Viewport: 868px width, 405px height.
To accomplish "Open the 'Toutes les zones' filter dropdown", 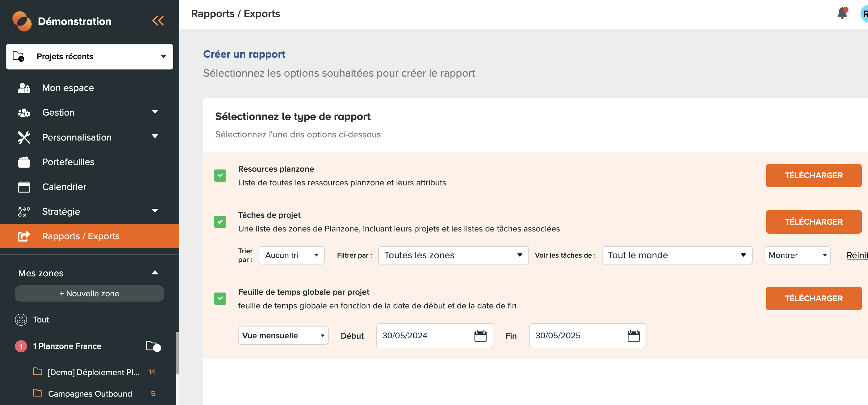I will (x=453, y=255).
